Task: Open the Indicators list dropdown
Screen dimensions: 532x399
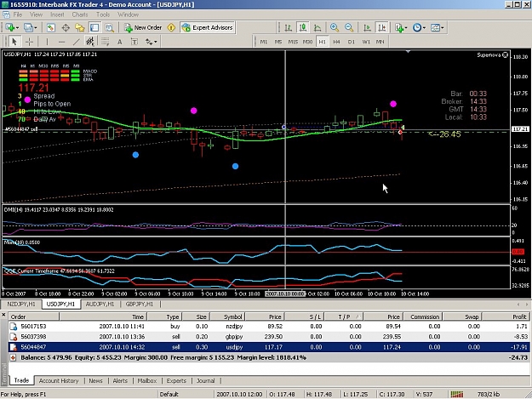Action: click(401, 28)
